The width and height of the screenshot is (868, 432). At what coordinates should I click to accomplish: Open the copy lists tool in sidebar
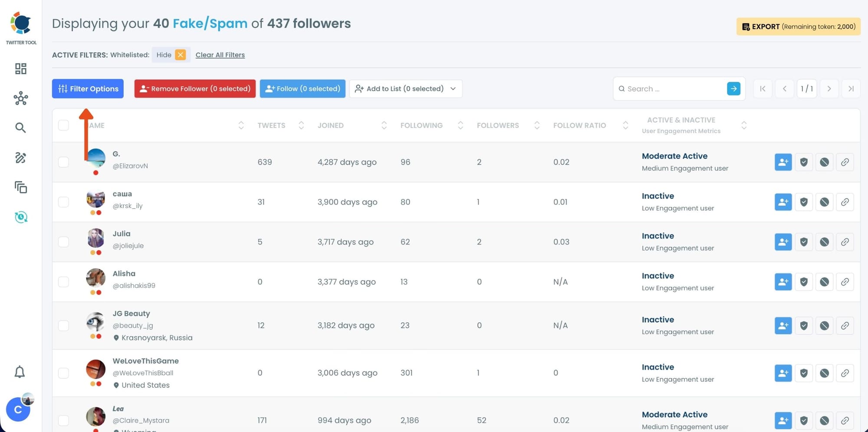click(20, 188)
